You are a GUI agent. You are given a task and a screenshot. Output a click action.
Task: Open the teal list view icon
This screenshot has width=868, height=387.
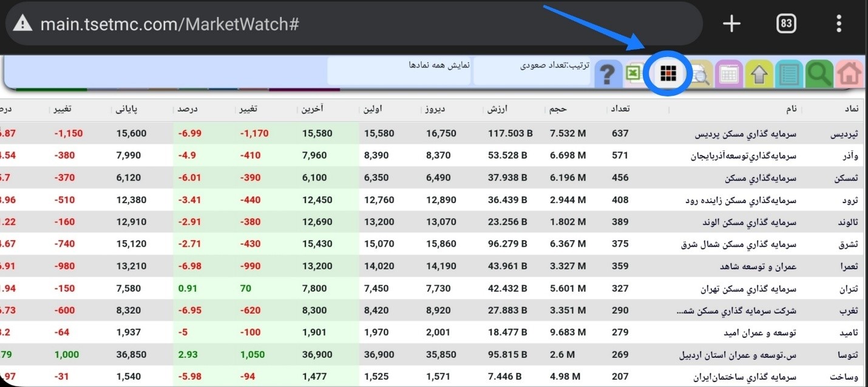click(789, 73)
